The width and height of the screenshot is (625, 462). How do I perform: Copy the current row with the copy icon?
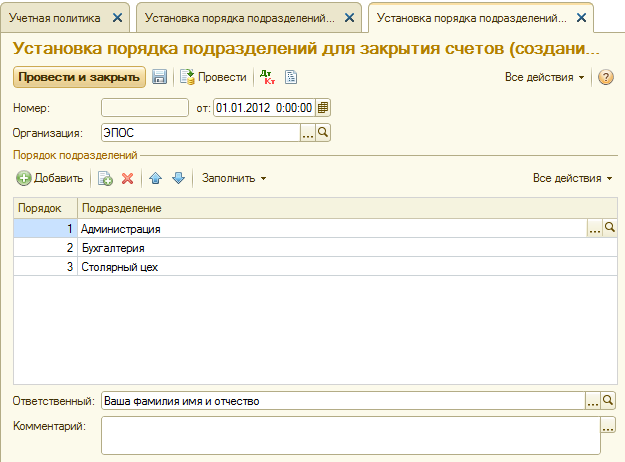pos(105,178)
